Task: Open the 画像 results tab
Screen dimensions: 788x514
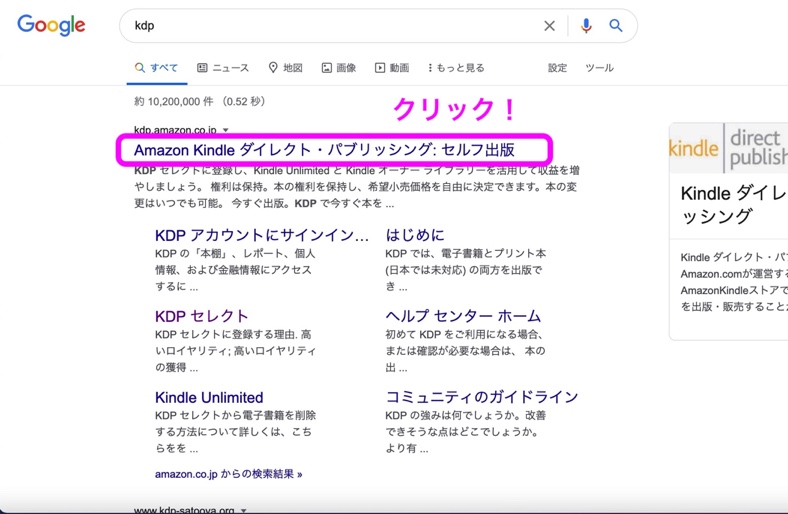Action: click(338, 68)
